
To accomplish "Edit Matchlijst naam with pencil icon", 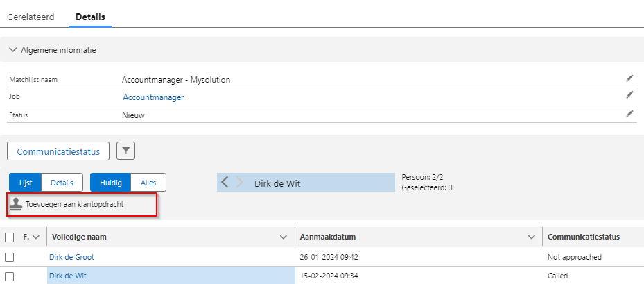I will click(x=629, y=78).
